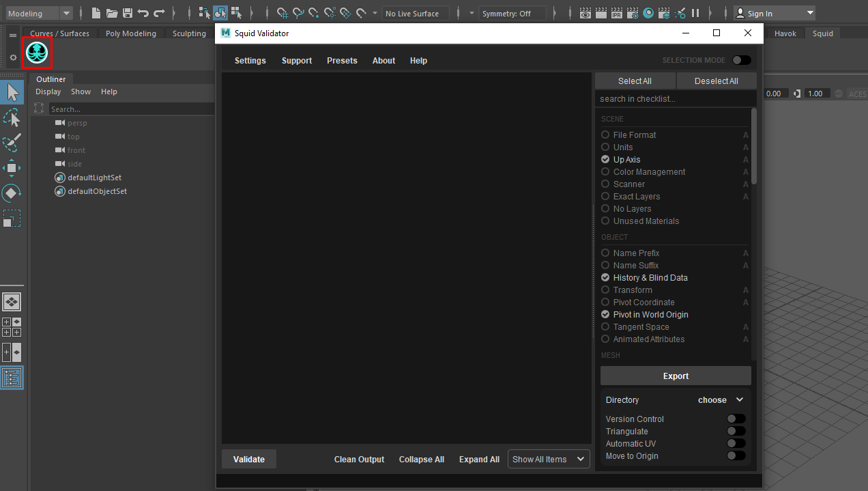Click the Validate button
The width and height of the screenshot is (868, 491).
point(249,459)
